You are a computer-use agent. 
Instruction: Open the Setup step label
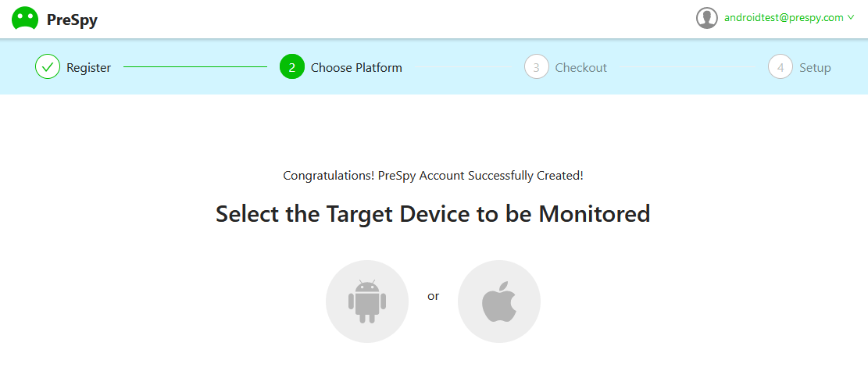click(x=815, y=67)
